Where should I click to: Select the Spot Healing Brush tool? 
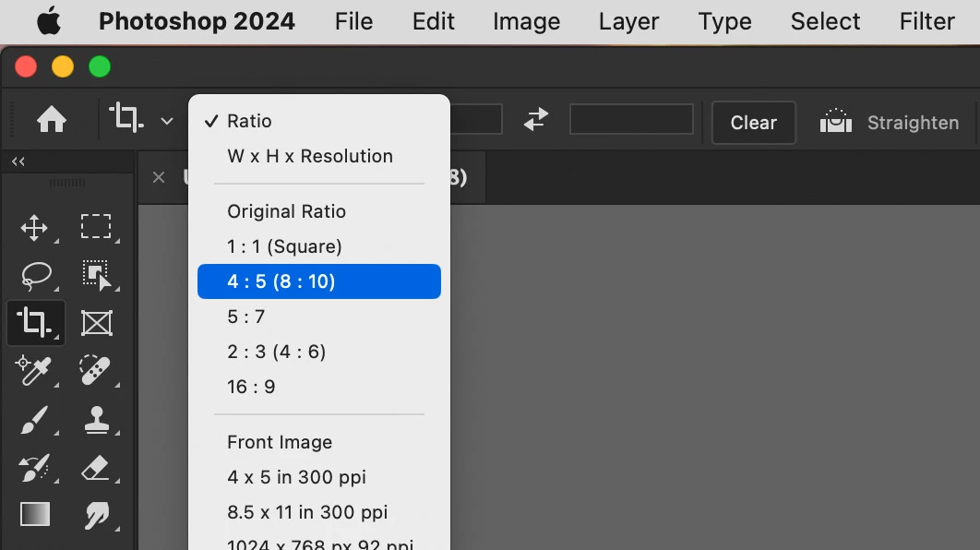tap(95, 370)
